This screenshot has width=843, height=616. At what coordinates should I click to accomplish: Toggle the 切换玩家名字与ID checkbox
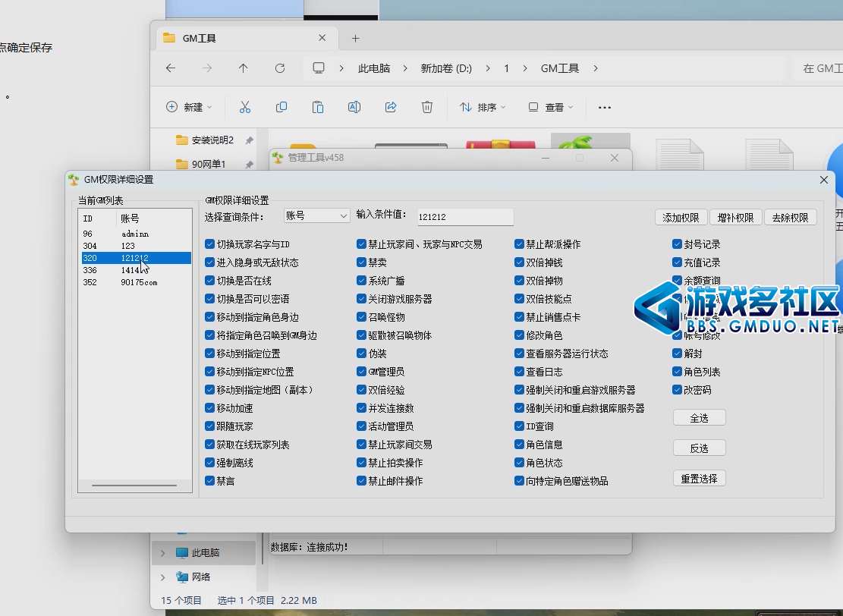coord(210,244)
